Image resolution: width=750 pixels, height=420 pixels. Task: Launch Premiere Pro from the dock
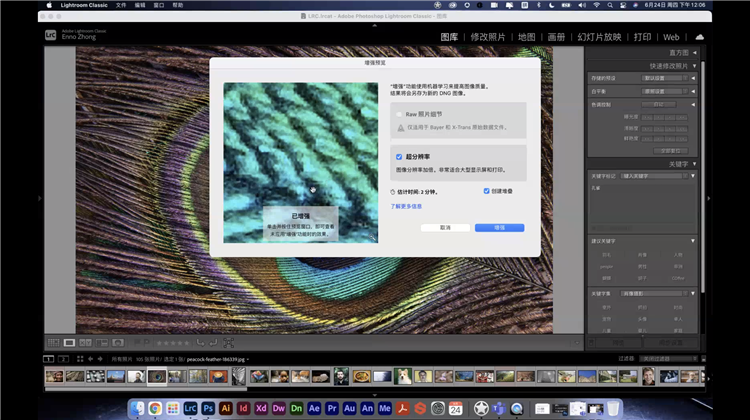tap(332, 409)
